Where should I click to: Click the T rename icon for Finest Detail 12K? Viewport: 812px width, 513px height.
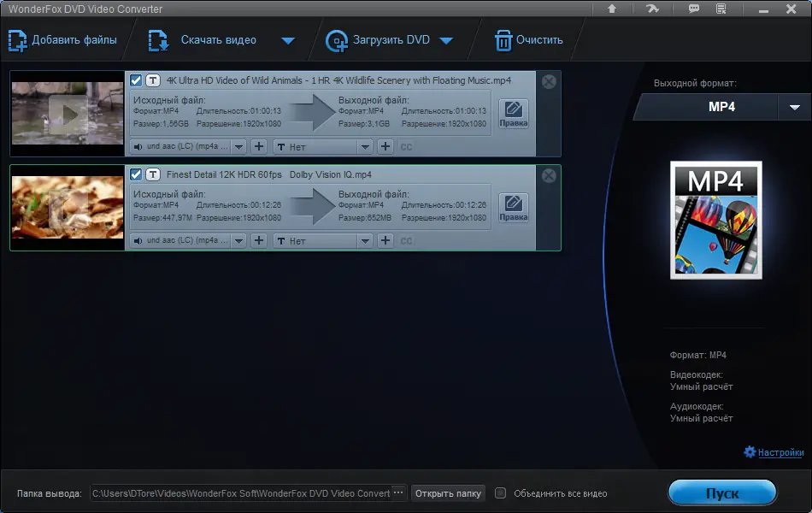(153, 174)
